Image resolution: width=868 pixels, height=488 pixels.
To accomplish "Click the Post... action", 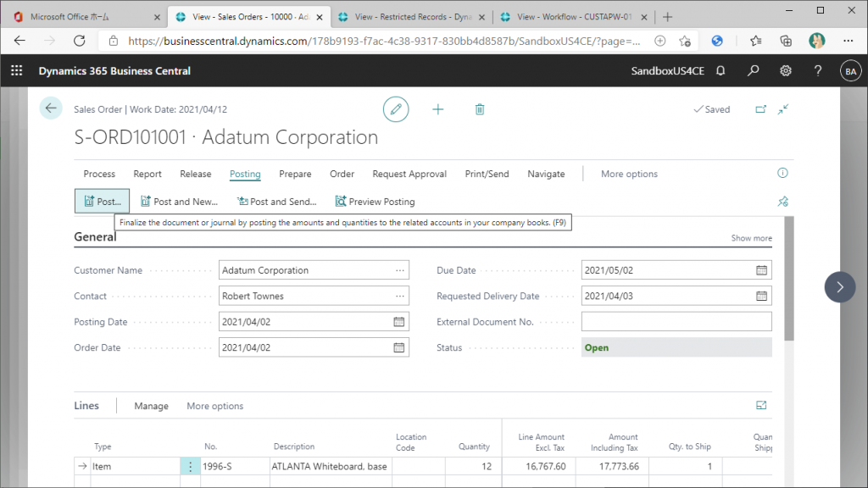I will coord(102,202).
